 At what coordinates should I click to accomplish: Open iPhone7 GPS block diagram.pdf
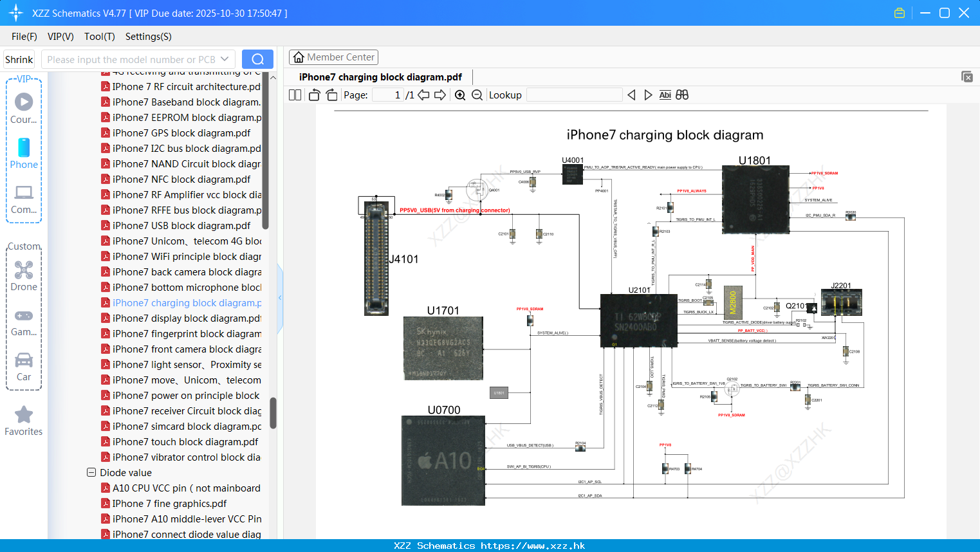(x=181, y=133)
